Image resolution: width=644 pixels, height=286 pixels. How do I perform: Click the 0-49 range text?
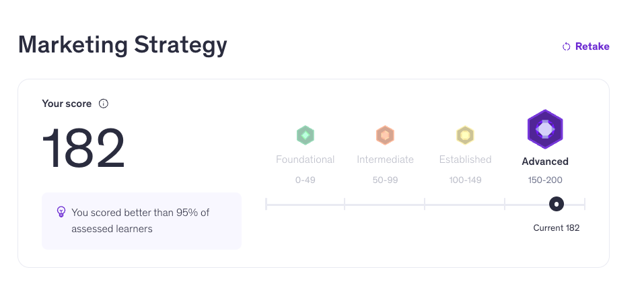point(305,180)
